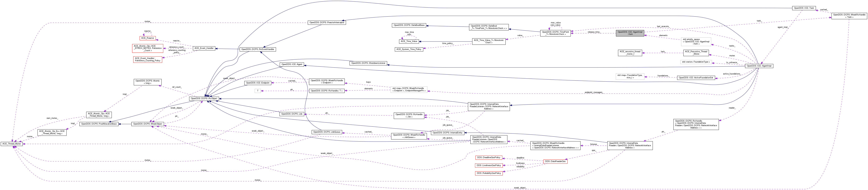
Task: Click the OpenDDS::ICE::Agent node
Action: (x=292, y=64)
